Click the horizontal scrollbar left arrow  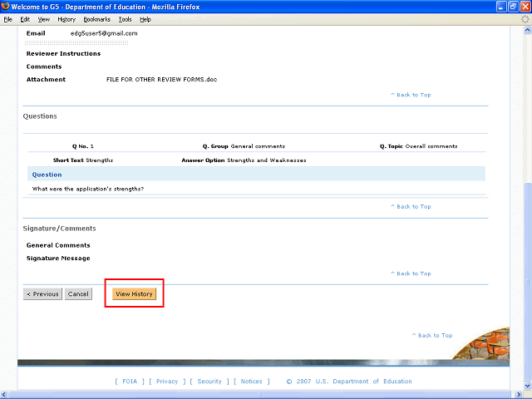coord(3,395)
